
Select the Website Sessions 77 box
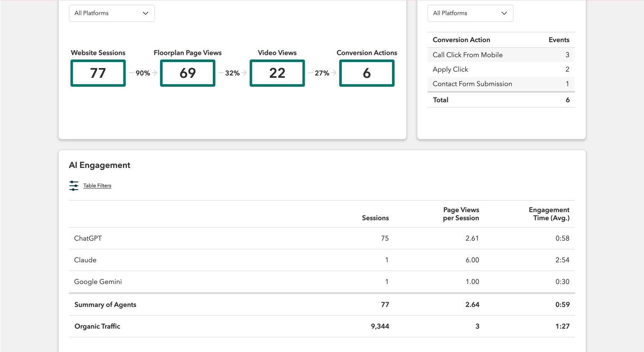[x=98, y=73]
